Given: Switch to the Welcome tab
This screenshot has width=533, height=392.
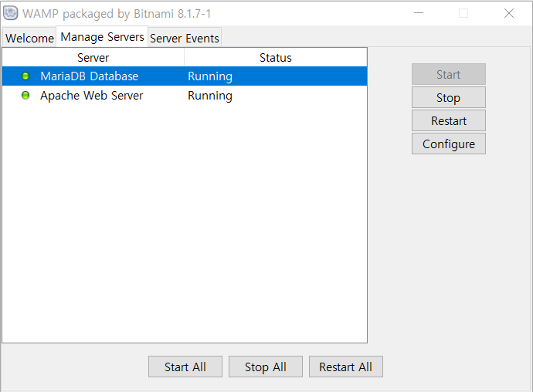Looking at the screenshot, I should pos(29,38).
